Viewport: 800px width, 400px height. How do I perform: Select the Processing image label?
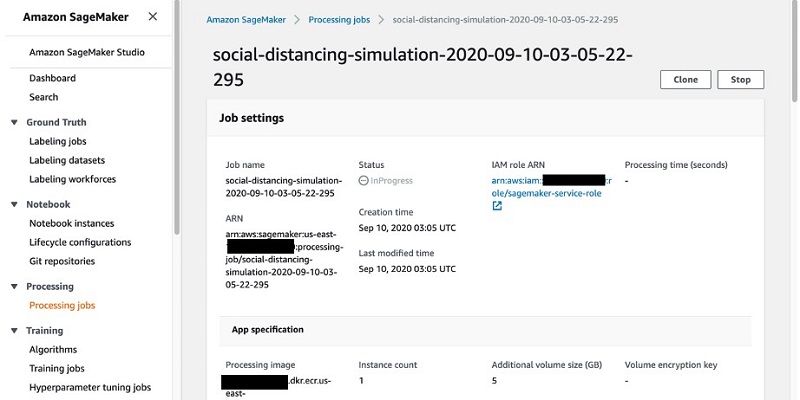pyautogui.click(x=260, y=365)
